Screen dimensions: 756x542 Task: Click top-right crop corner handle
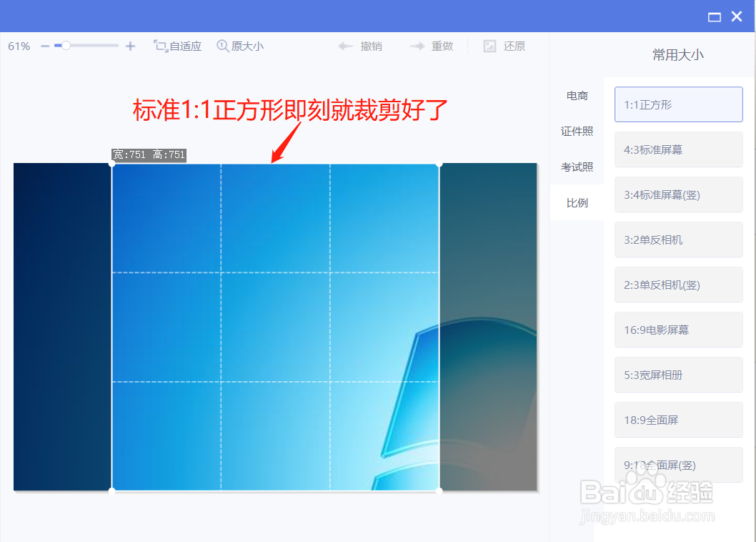[x=439, y=164]
